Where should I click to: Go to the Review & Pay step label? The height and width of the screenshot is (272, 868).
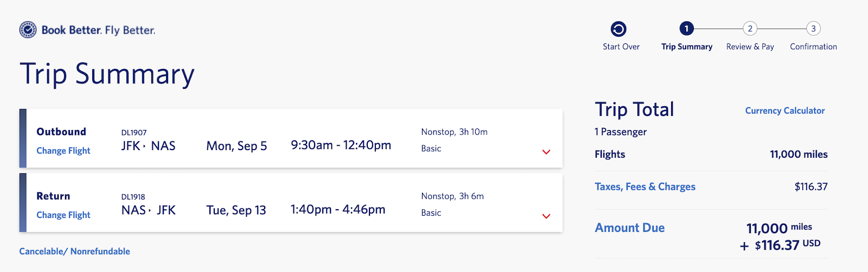coord(750,47)
